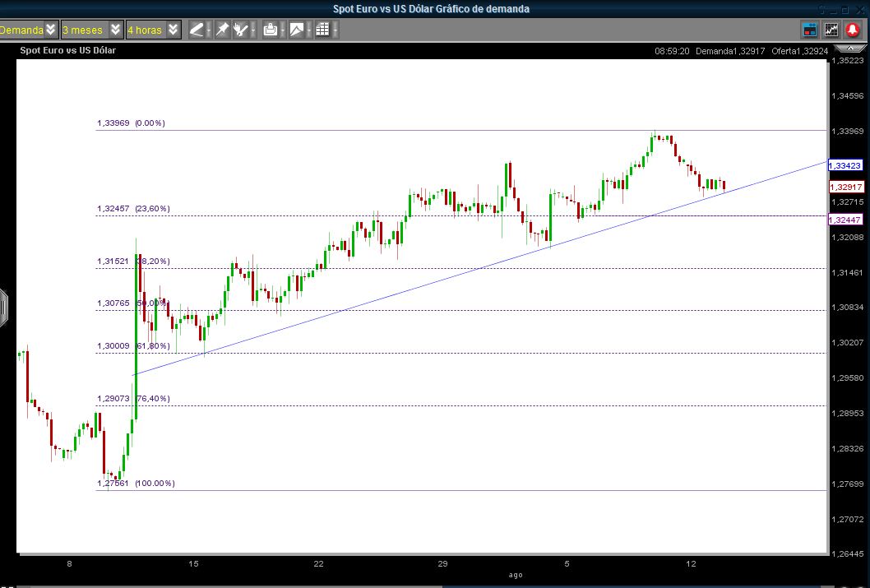Click price axis value 1,31461
870x588 pixels.
point(847,273)
